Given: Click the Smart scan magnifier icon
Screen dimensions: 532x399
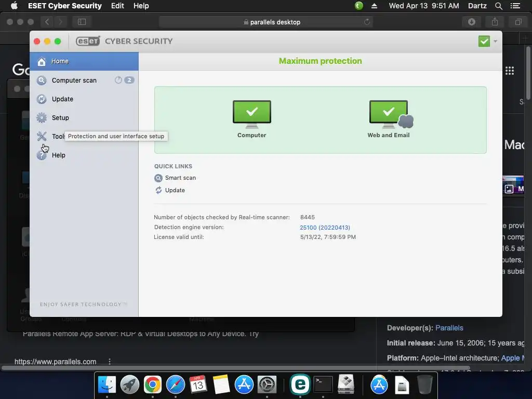Looking at the screenshot, I should click(x=158, y=178).
